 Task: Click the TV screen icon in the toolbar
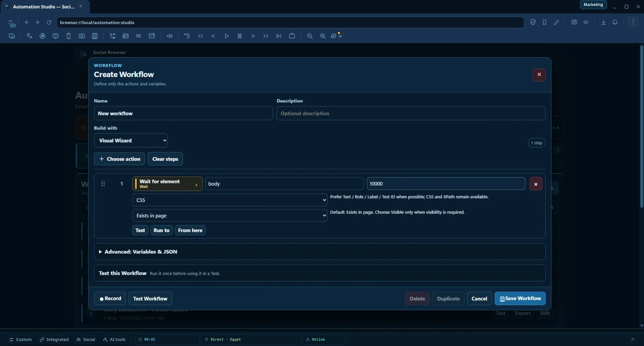292,36
